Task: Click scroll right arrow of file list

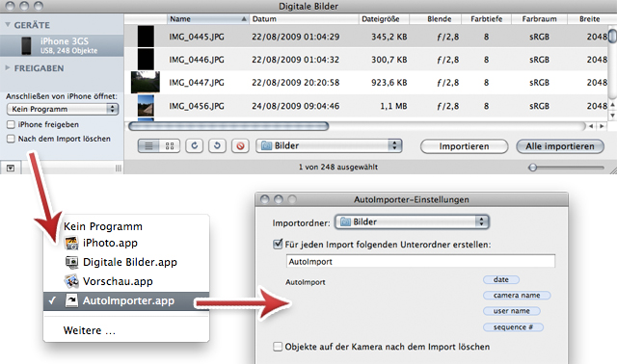Action: point(602,126)
